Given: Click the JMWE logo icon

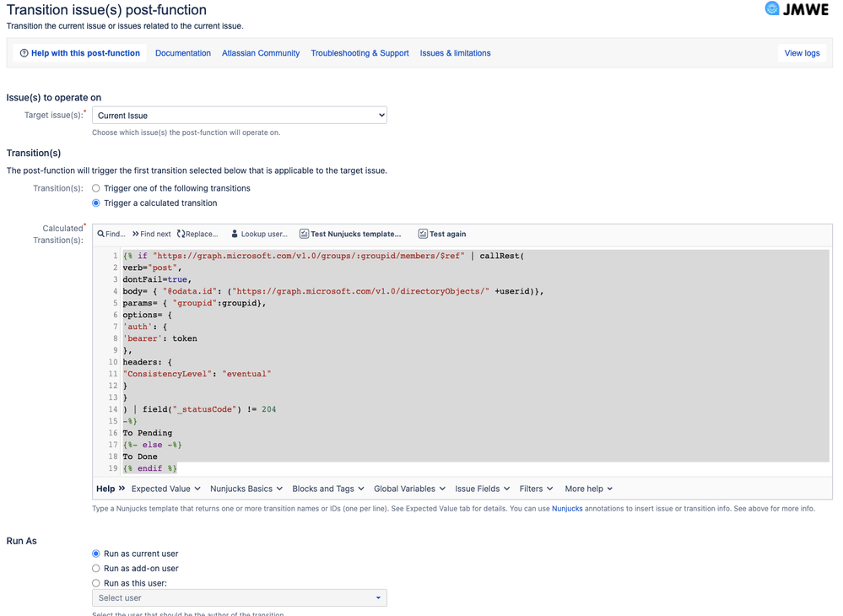Looking at the screenshot, I should tap(772, 8).
